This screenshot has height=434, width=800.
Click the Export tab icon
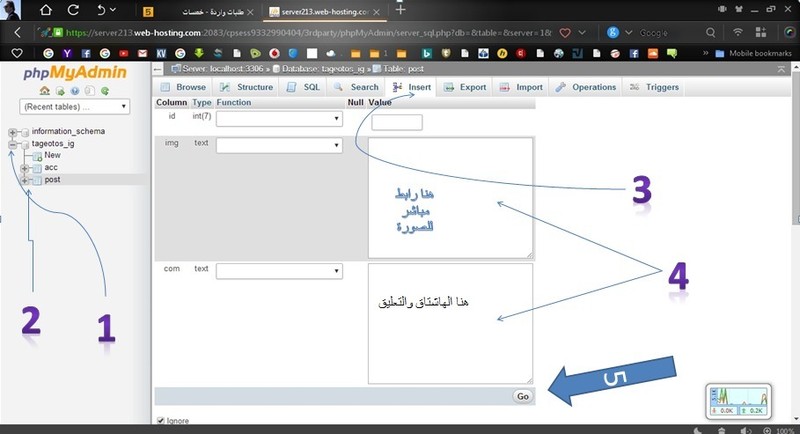[449, 87]
